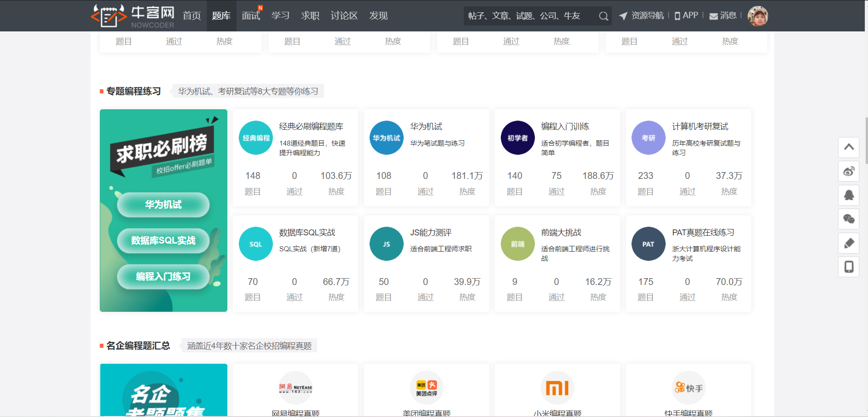Share via the WeChat icon

848,219
